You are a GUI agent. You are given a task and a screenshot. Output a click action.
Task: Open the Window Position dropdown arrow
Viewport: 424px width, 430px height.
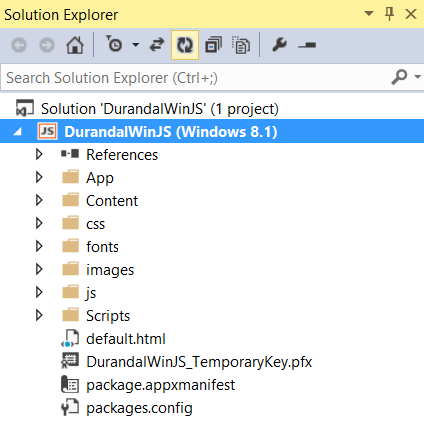[369, 14]
